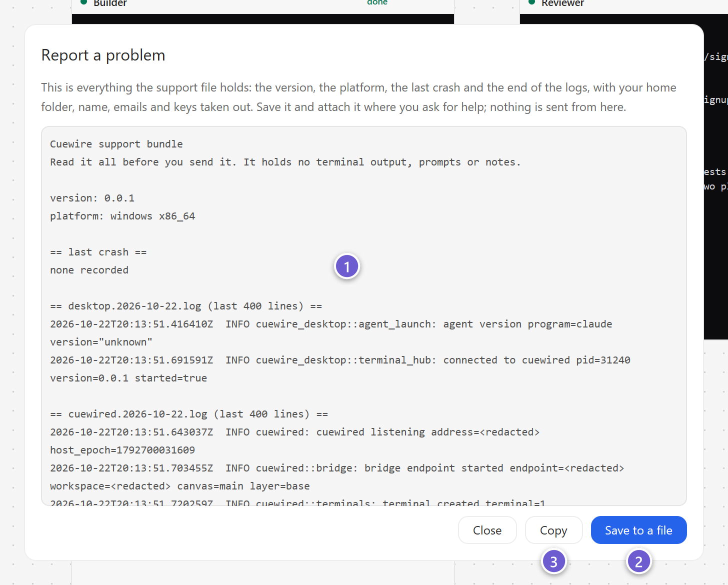Viewport: 728px width, 585px height.
Task: Click the 'none recorded' text
Action: (x=89, y=270)
